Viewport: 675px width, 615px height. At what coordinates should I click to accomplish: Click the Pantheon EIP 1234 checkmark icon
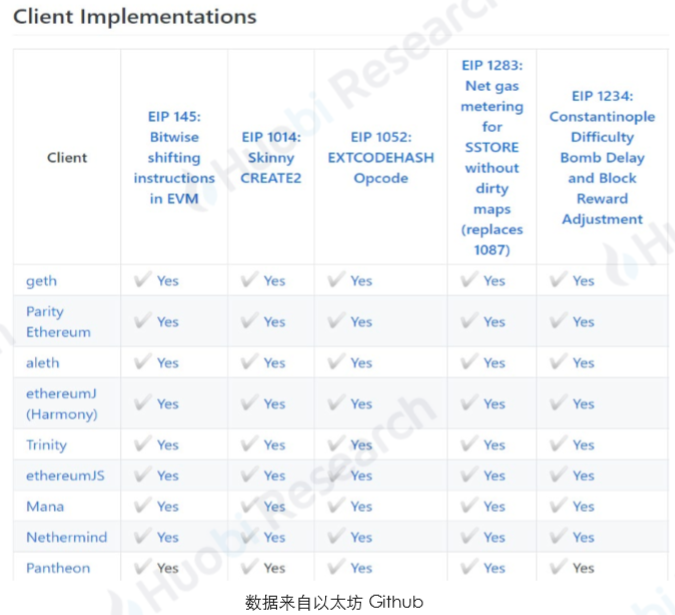pyautogui.click(x=558, y=566)
